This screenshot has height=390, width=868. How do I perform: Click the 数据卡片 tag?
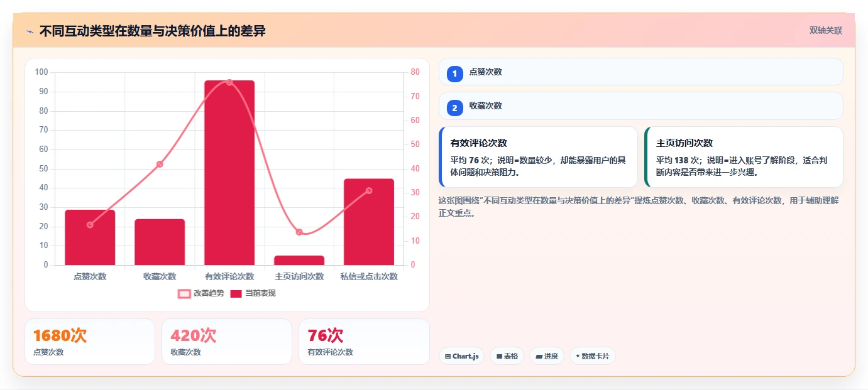point(593,356)
